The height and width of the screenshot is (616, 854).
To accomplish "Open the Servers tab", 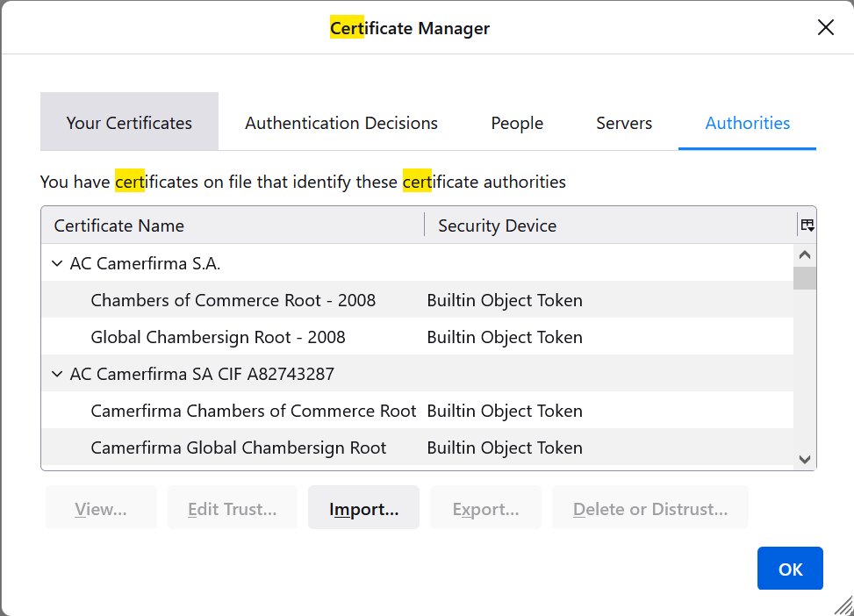I will [x=624, y=122].
